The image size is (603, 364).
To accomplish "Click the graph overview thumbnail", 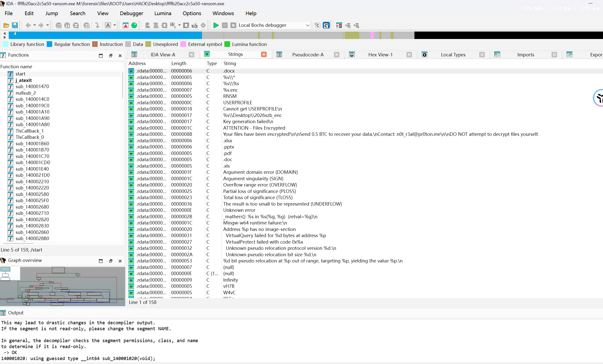I will [x=63, y=286].
